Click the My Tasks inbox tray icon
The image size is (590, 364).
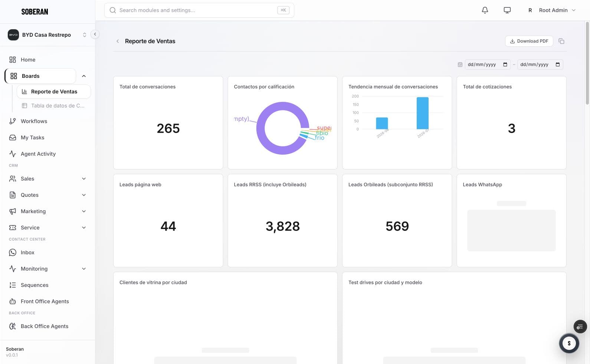pyautogui.click(x=13, y=138)
